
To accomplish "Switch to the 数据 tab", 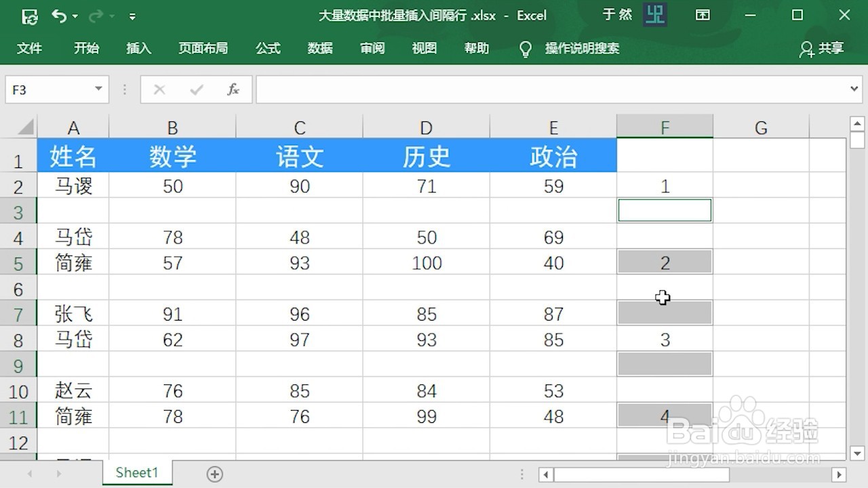I will point(320,48).
